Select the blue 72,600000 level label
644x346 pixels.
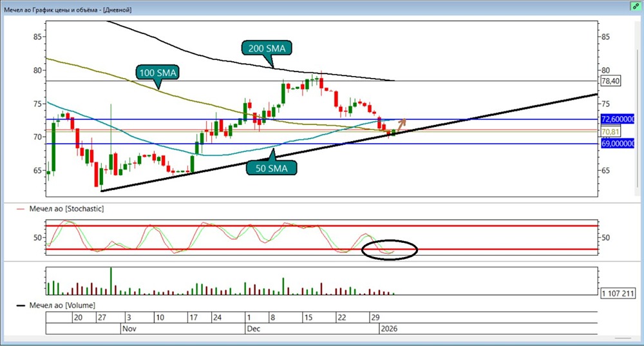pyautogui.click(x=618, y=119)
